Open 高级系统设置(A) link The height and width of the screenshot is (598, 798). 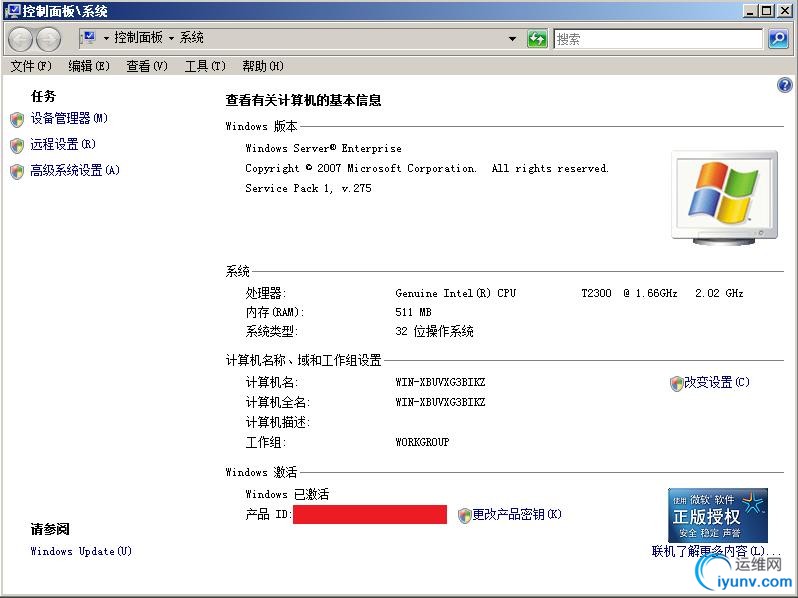coord(75,170)
